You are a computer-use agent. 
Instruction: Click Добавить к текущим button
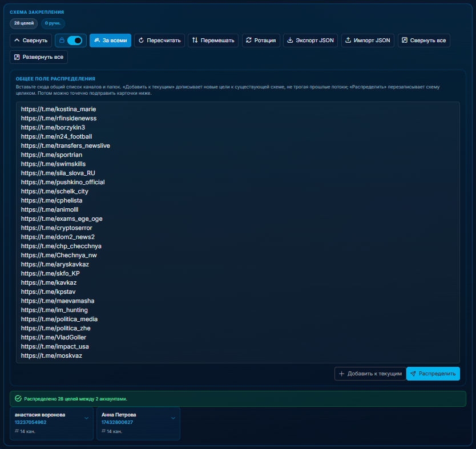click(370, 374)
